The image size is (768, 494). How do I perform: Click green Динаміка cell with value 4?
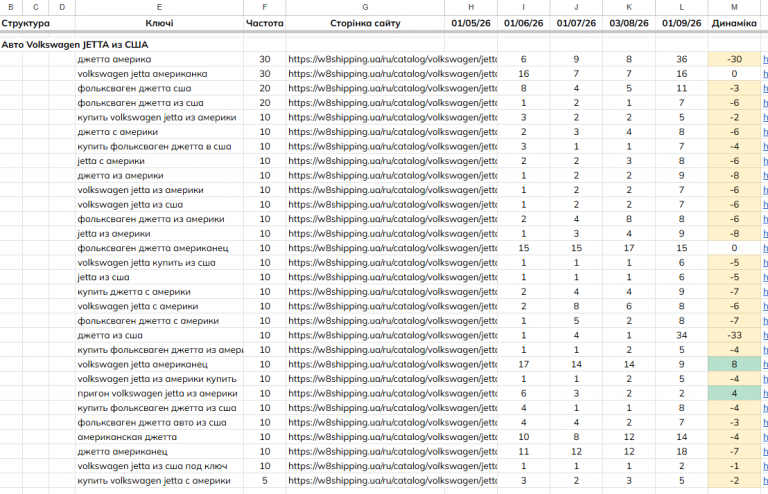click(734, 393)
